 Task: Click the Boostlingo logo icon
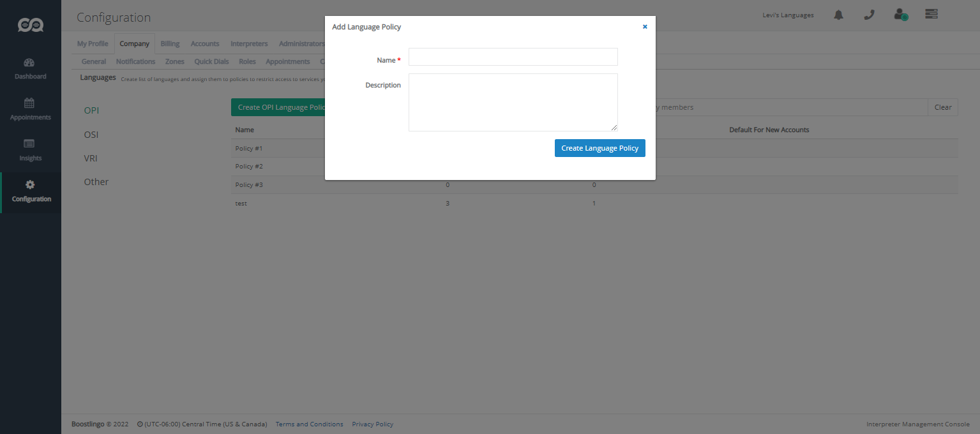tap(30, 25)
